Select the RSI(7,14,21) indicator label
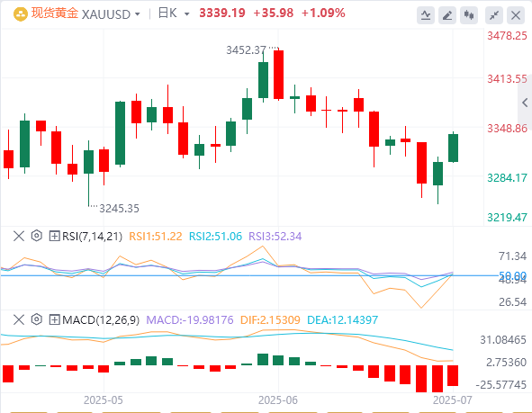The image size is (532, 413). tap(92, 236)
